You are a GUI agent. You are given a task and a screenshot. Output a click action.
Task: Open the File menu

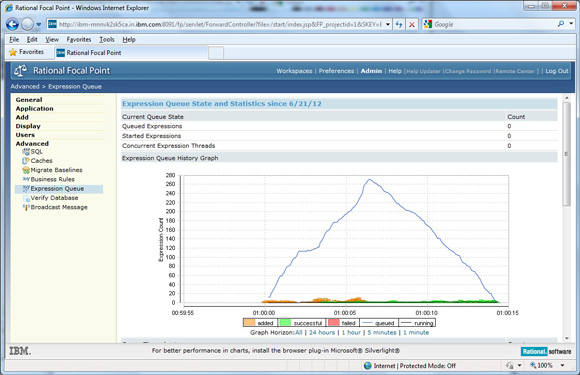14,39
